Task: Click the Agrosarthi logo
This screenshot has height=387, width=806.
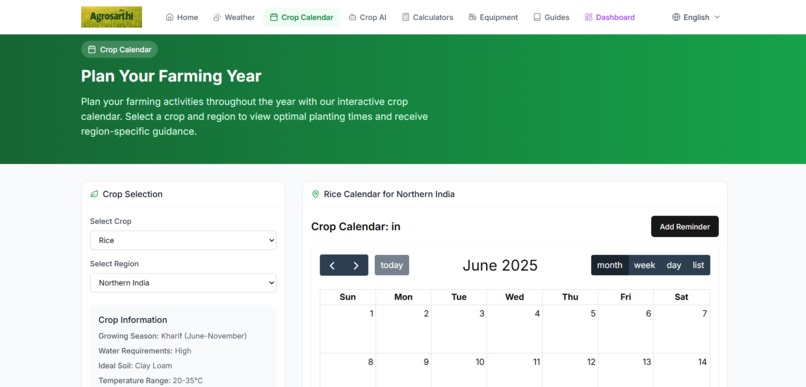Action: 112,17
